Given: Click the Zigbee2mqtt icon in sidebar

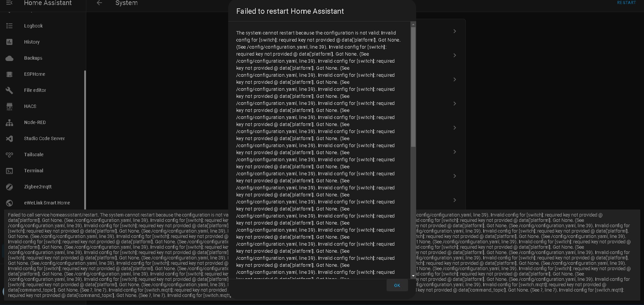Looking at the screenshot, I should [9, 187].
